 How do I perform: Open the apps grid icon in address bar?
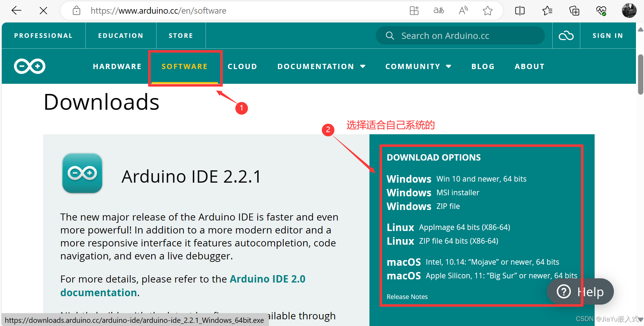(414, 11)
